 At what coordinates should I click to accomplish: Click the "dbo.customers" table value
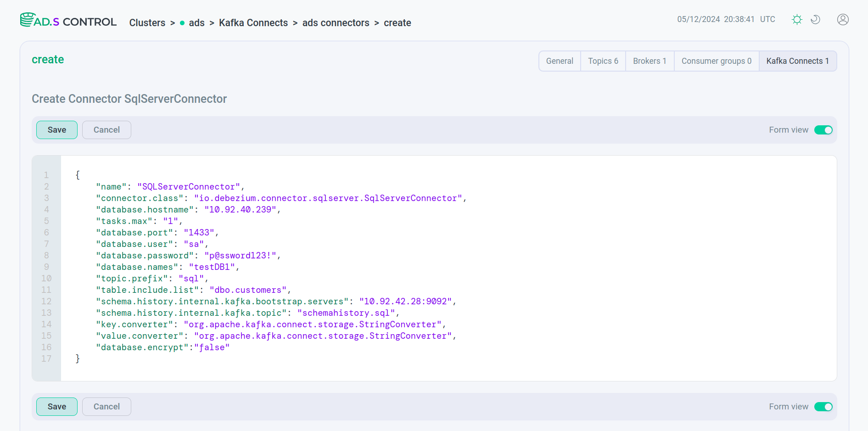(248, 290)
